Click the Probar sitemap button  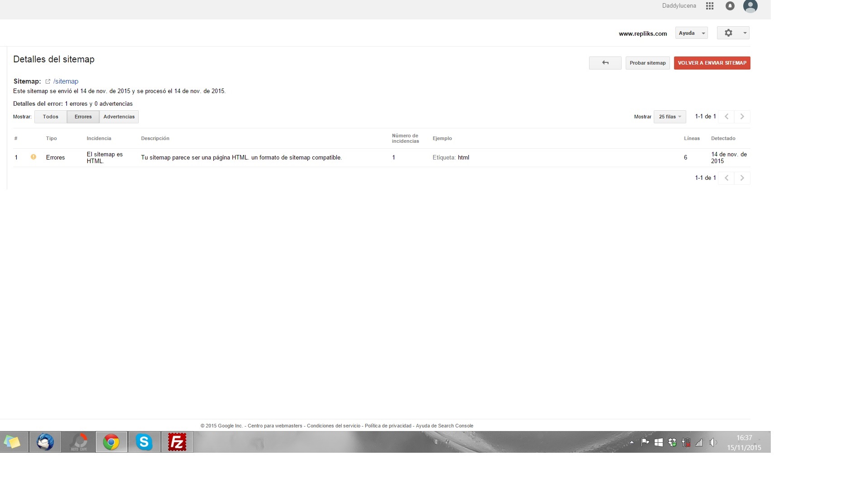[647, 63]
